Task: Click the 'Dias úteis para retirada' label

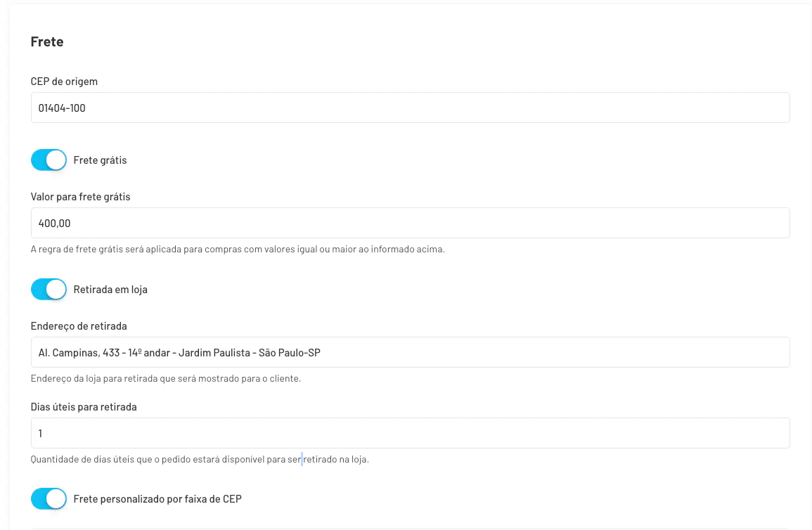Action: pyautogui.click(x=84, y=407)
